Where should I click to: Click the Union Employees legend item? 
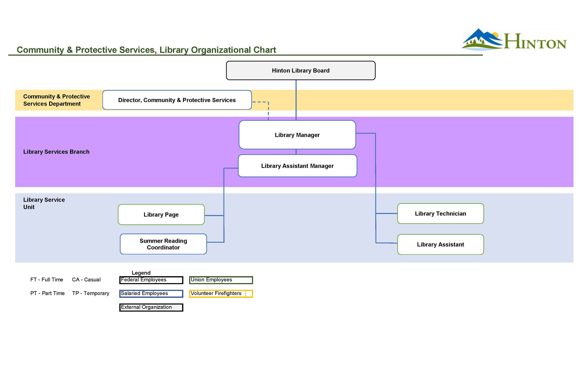[220, 280]
